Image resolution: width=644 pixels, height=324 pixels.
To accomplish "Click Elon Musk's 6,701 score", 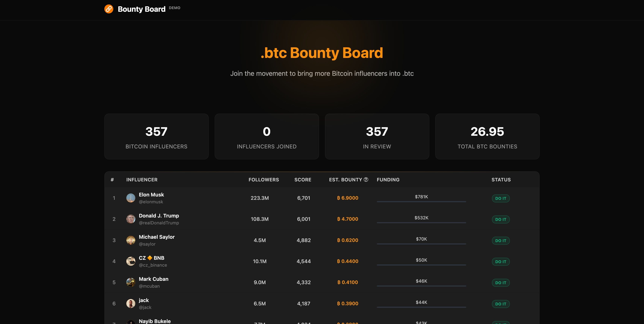I will point(304,198).
